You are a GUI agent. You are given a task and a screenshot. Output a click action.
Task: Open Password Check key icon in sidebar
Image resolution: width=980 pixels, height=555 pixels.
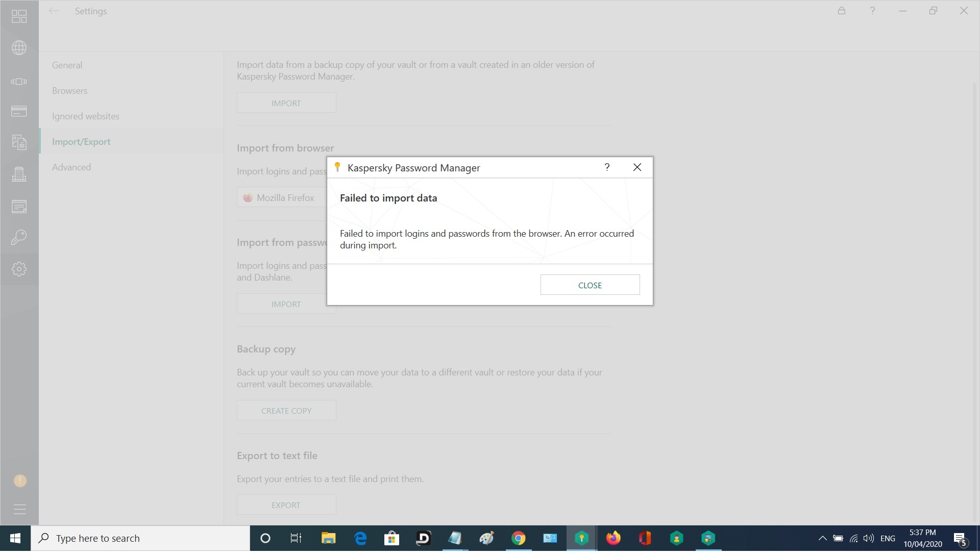tap(19, 237)
